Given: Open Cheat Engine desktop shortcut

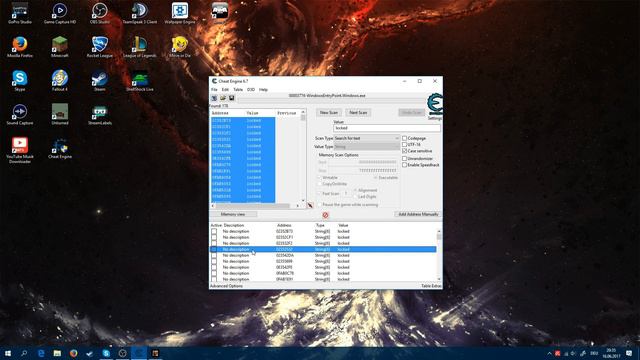Looking at the screenshot, I should click(x=60, y=148).
